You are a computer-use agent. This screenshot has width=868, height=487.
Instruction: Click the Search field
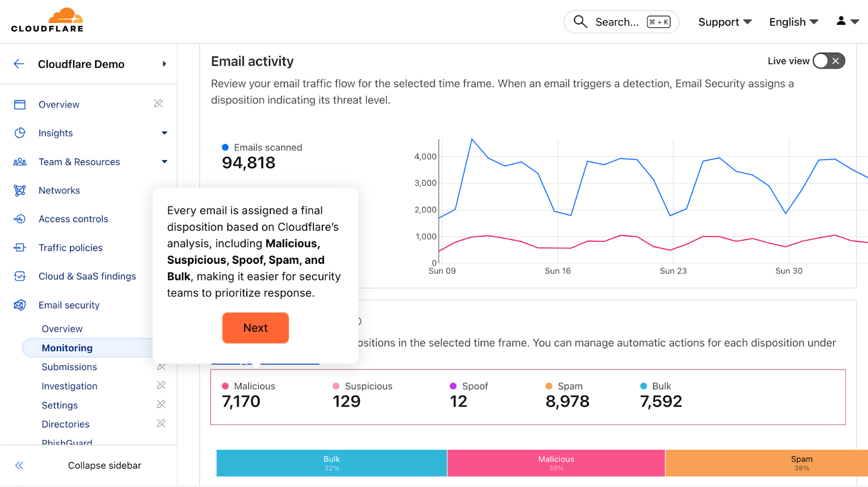coord(621,22)
